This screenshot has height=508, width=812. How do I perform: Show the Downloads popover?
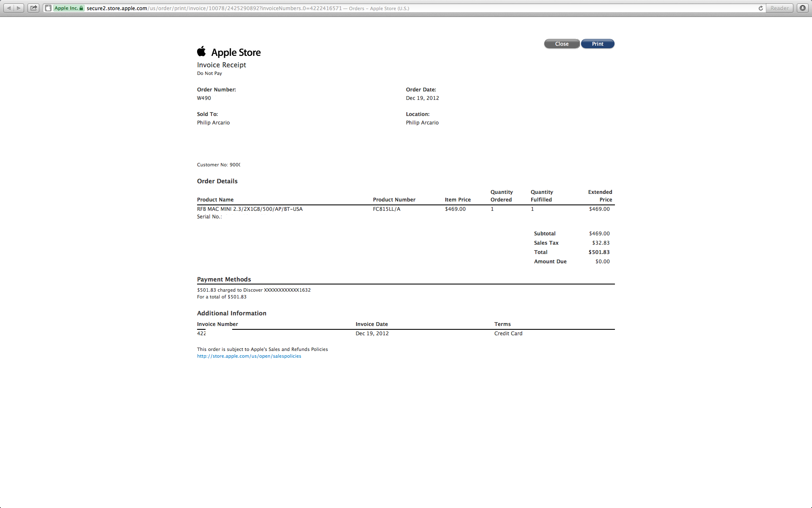coord(802,8)
